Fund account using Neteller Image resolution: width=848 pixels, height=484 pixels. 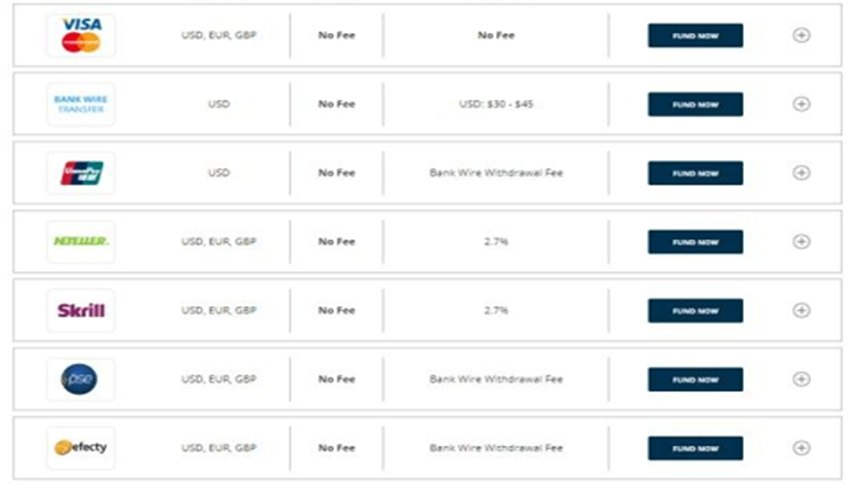click(x=695, y=241)
